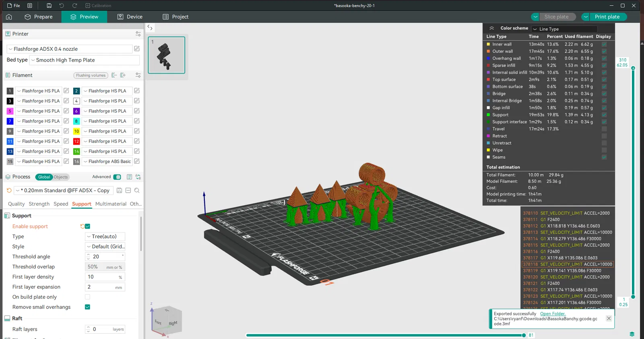This screenshot has width=644, height=339.
Task: Remove a filament slot
Action: (x=114, y=75)
